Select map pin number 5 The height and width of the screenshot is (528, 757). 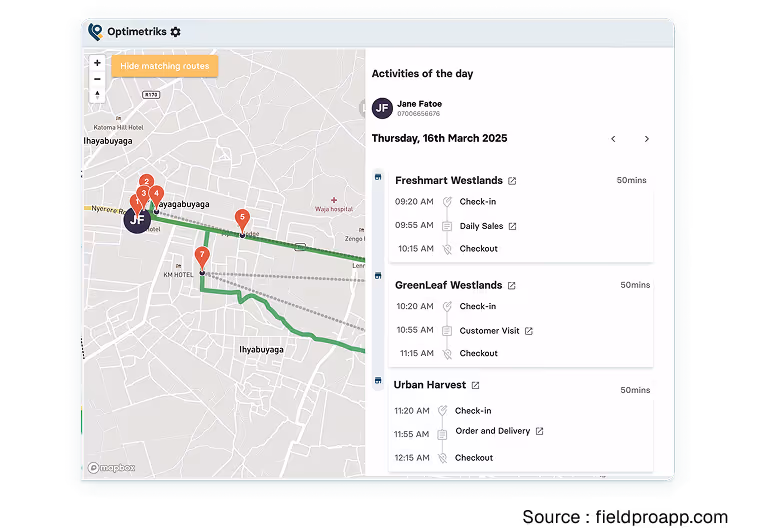click(242, 220)
